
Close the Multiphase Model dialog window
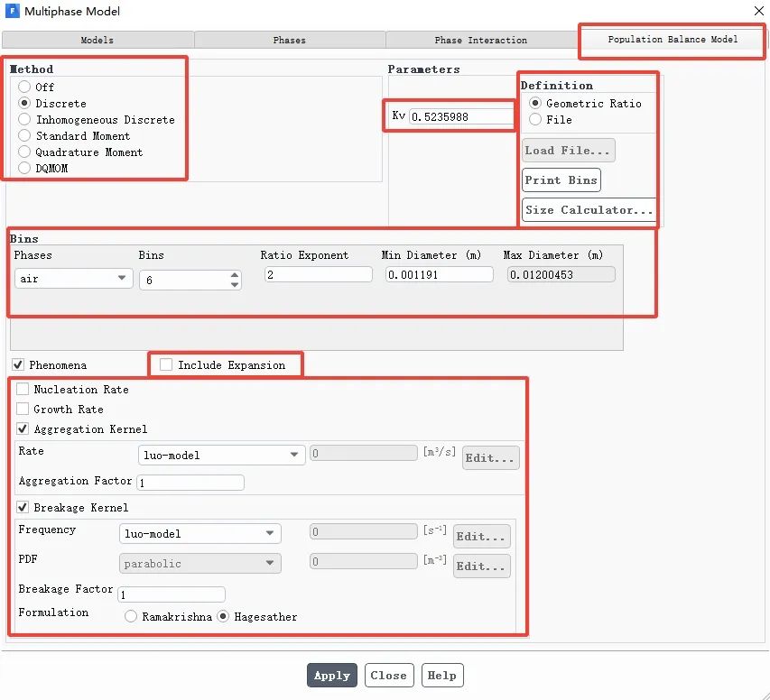pos(755,11)
